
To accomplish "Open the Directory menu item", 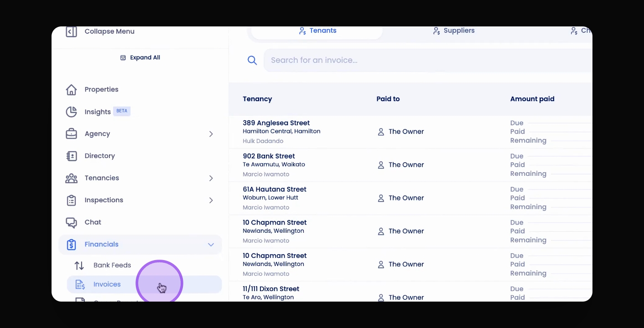I will coord(140,156).
